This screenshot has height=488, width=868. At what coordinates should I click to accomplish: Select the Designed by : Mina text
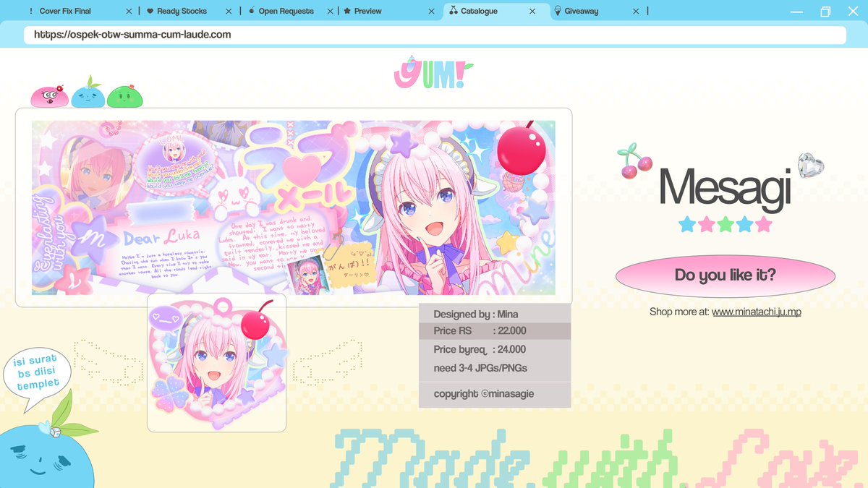click(476, 314)
